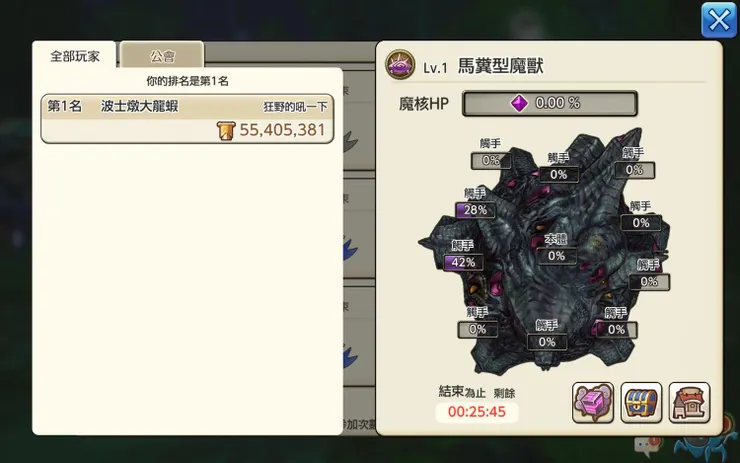Open the chat bubble notification icon
Screen dimensions: 740x463
[647, 445]
